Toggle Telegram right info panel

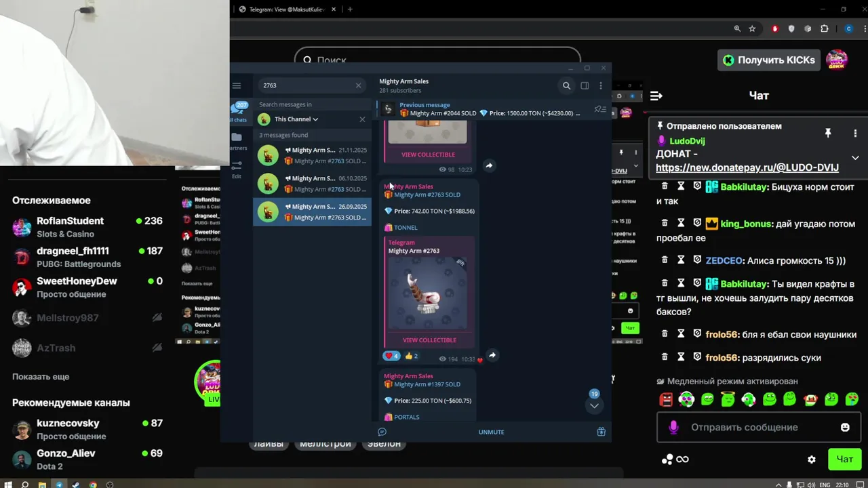[x=585, y=85]
